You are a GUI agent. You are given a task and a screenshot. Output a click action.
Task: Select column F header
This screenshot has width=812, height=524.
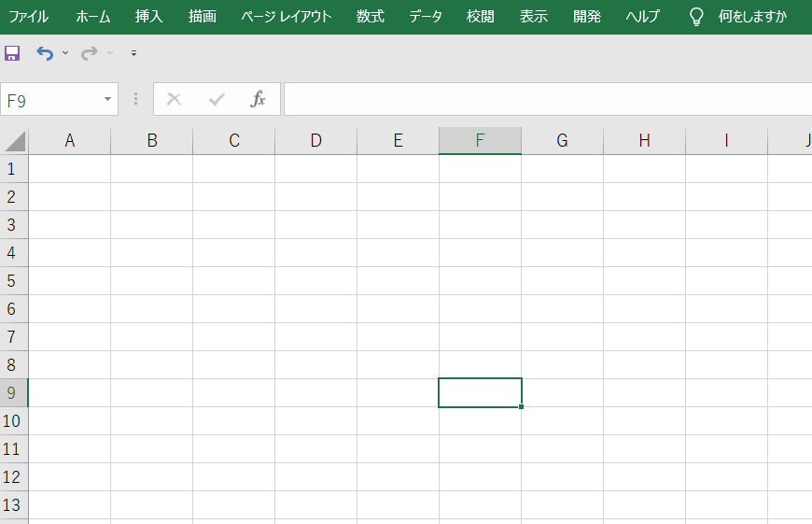coord(480,140)
